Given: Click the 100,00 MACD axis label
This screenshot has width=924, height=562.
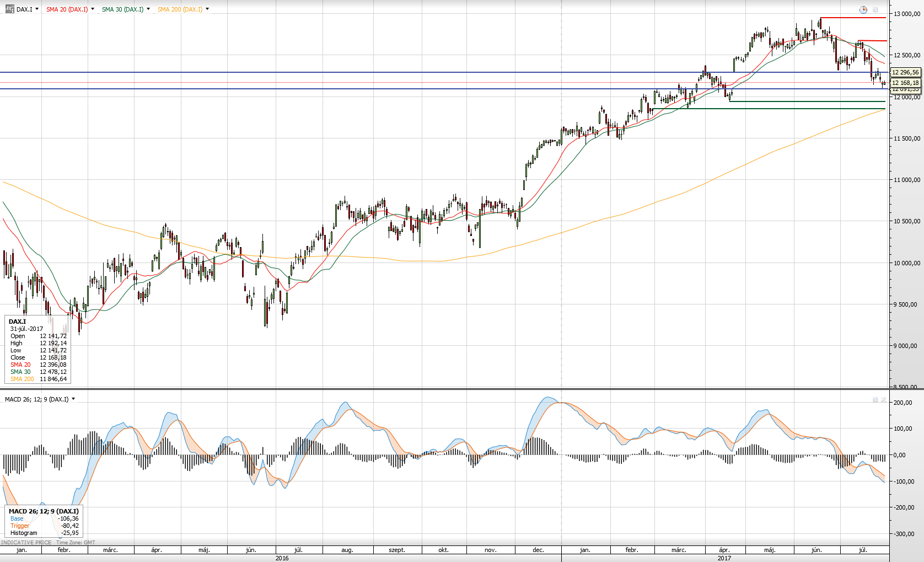Looking at the screenshot, I should tap(902, 429).
